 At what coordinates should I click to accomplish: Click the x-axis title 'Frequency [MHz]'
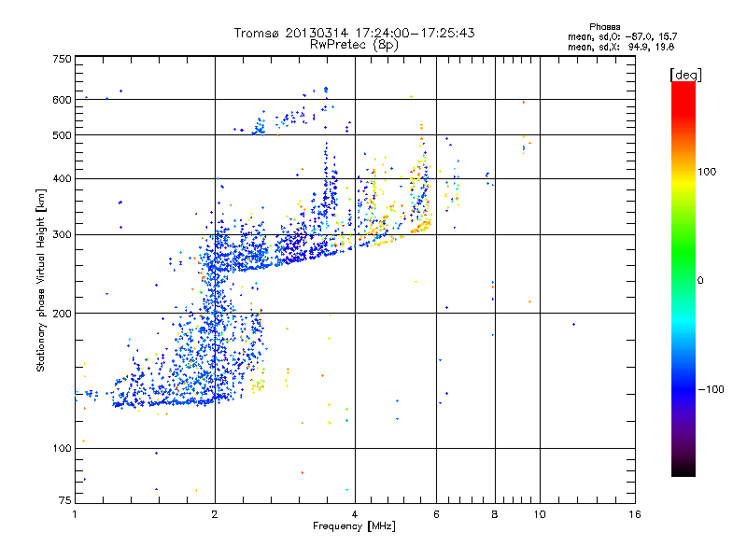(x=354, y=526)
